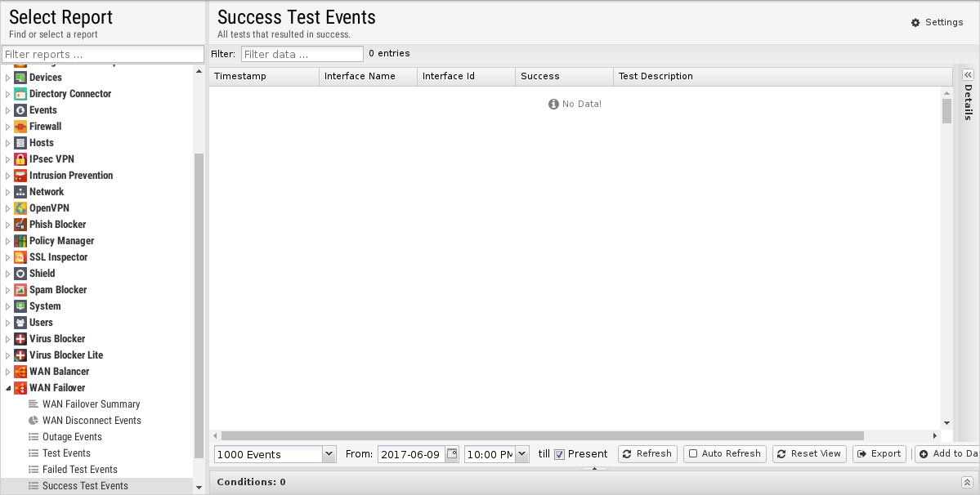This screenshot has height=495, width=980.
Task: Open the calendar date picker icon
Action: (x=452, y=454)
